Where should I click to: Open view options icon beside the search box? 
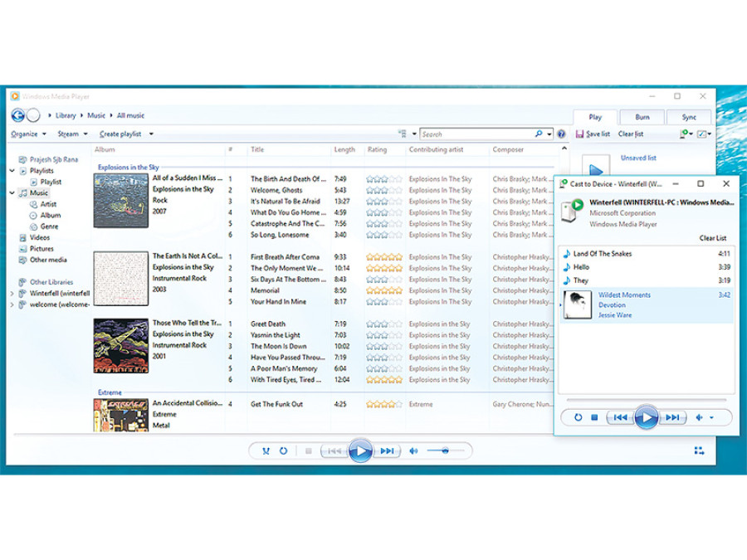[x=403, y=134]
